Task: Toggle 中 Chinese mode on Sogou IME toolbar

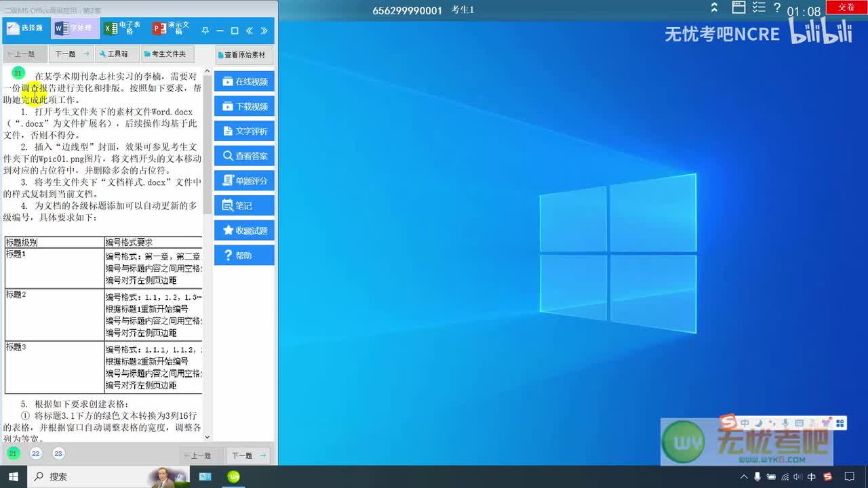Action: [745, 424]
